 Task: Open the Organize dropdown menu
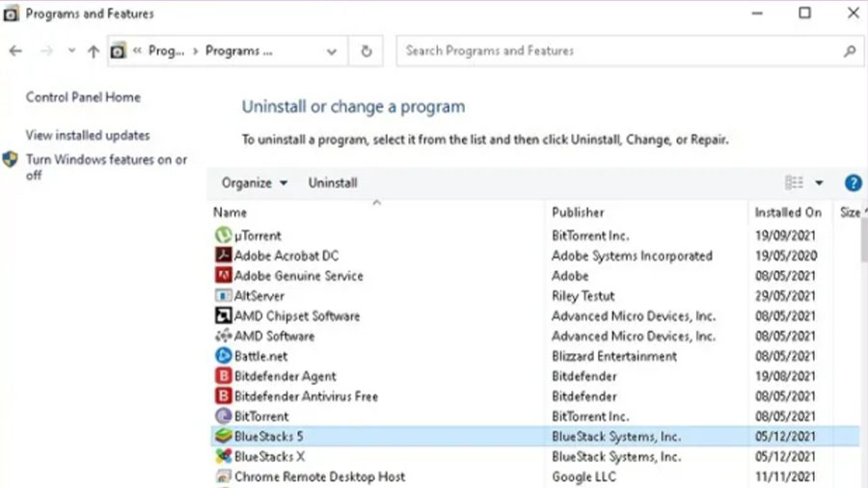click(x=254, y=182)
